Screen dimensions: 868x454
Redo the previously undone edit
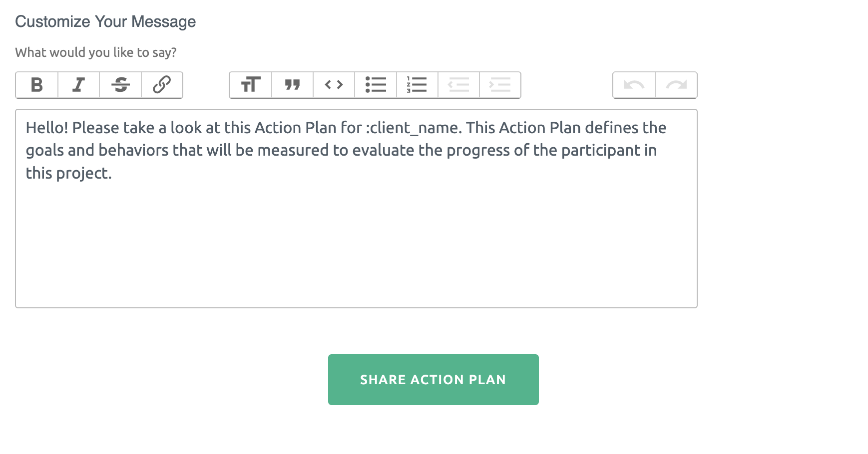pos(676,85)
